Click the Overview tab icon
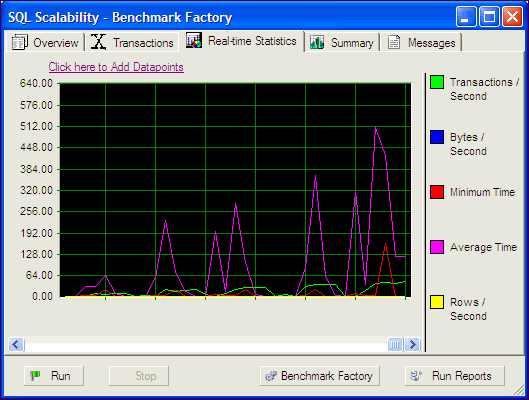This screenshot has height=400, width=529. tap(20, 42)
